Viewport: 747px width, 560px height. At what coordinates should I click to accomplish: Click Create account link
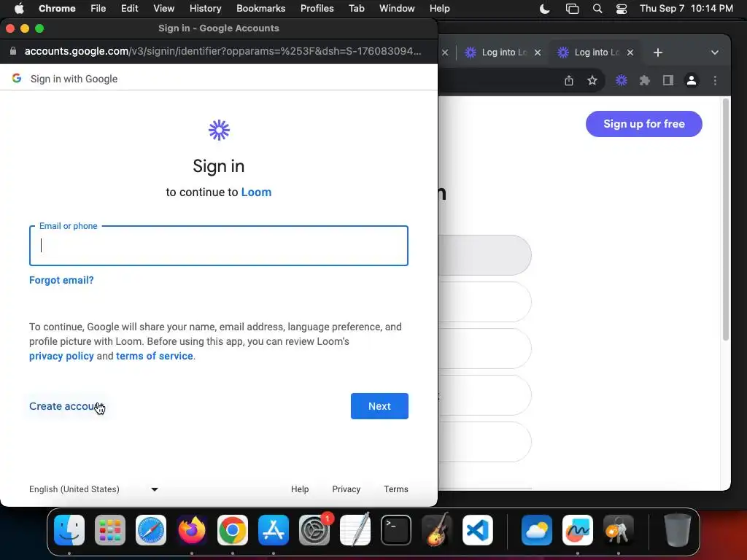pyautogui.click(x=66, y=406)
